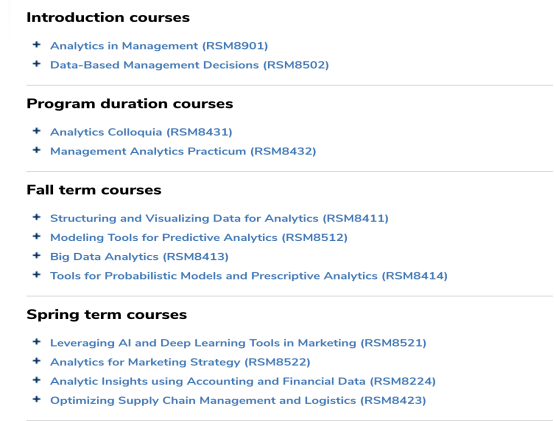Open Management Analytics Practicum (RSM8432) link
Image resolution: width=554 pixels, height=421 pixels.
pyautogui.click(x=183, y=151)
